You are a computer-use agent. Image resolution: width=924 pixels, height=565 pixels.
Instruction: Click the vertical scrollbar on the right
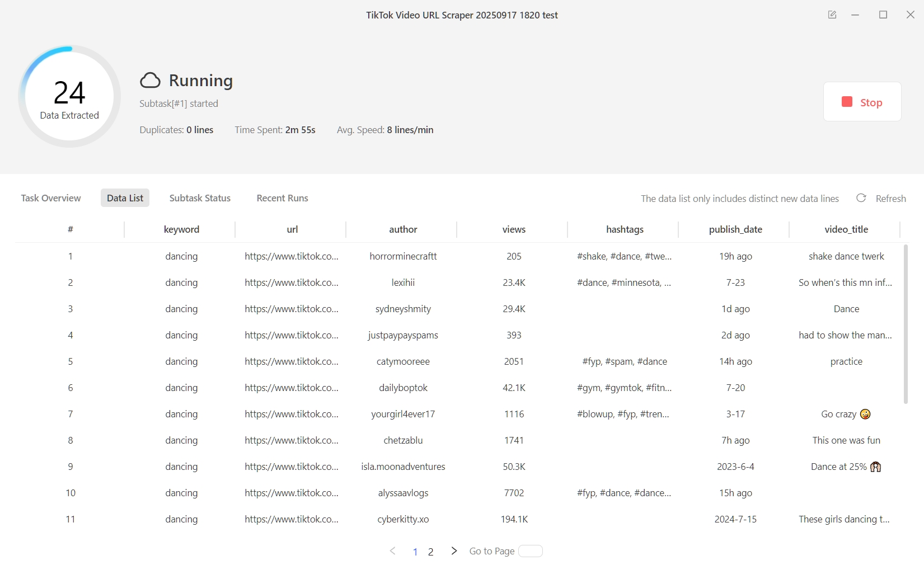(907, 324)
